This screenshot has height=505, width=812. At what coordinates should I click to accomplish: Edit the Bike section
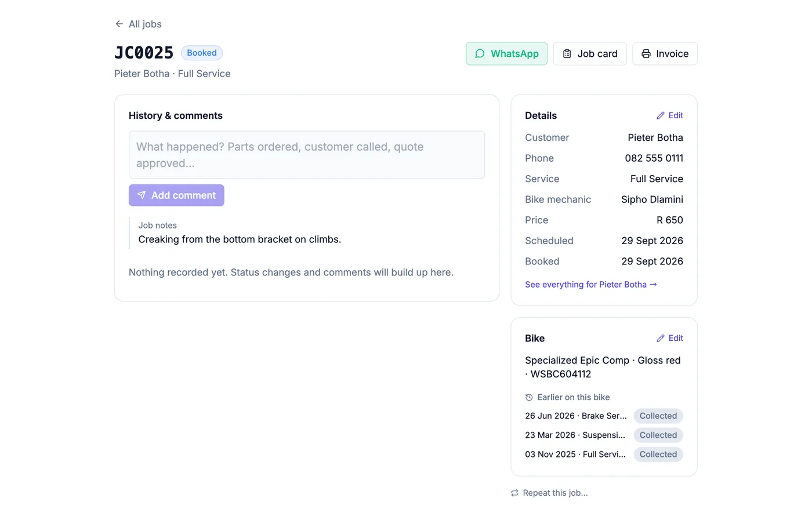(670, 338)
